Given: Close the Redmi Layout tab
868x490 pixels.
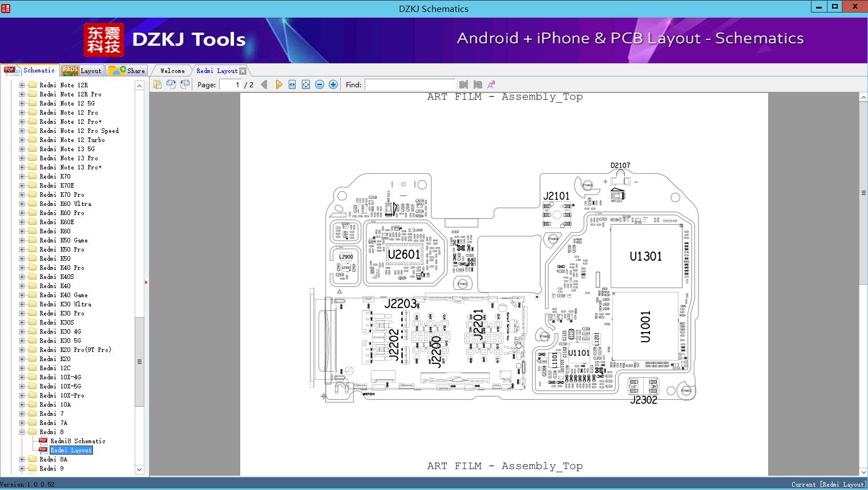Looking at the screenshot, I should click(x=243, y=71).
